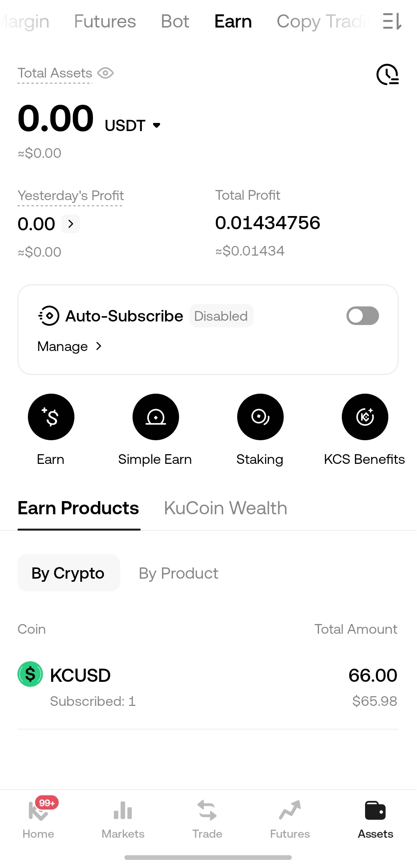Expand Yesterday's Profit details arrow
The image size is (417, 868).
tap(71, 224)
